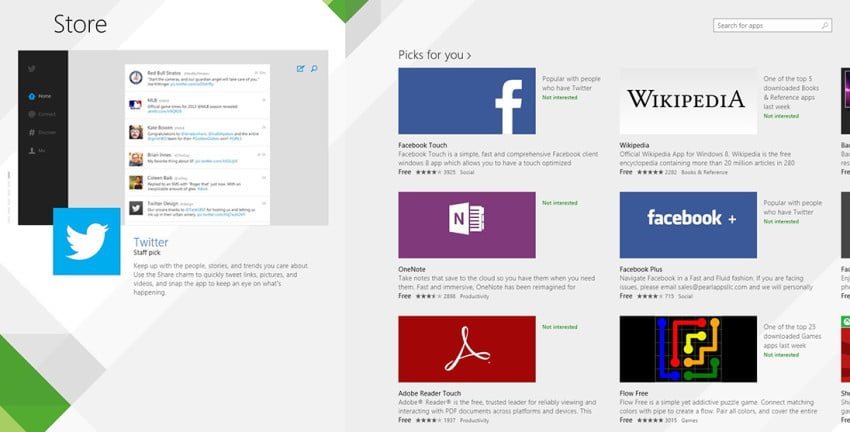The width and height of the screenshot is (850, 432).
Task: Click the Adobe Reader Touch app name
Action: 430,394
